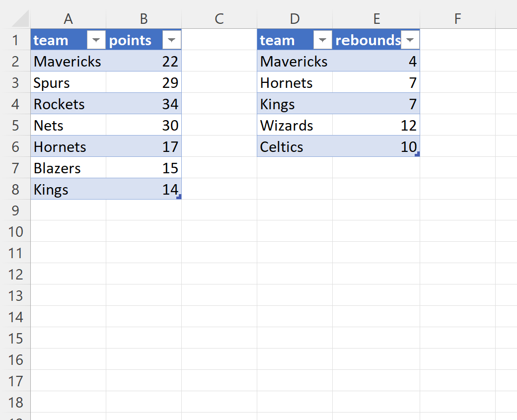Open the filter dropdown on the second team header
Screen dimensions: 517x420
pyautogui.click(x=322, y=40)
